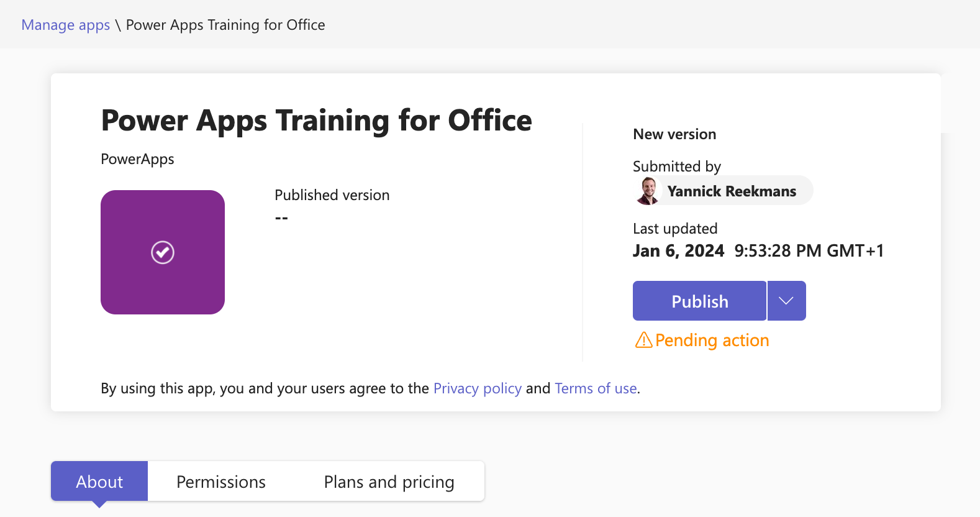This screenshot has width=980, height=517.
Task: Click the orange warning triangle icon
Action: (643, 340)
